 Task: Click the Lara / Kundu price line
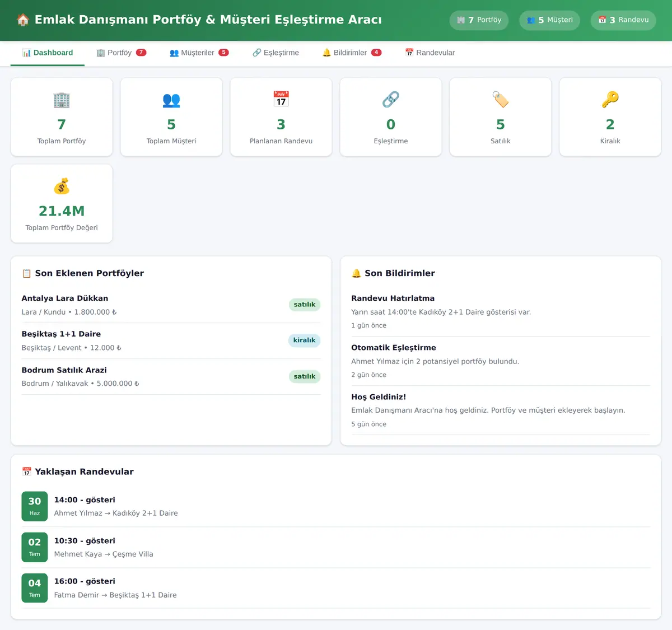[x=69, y=312]
